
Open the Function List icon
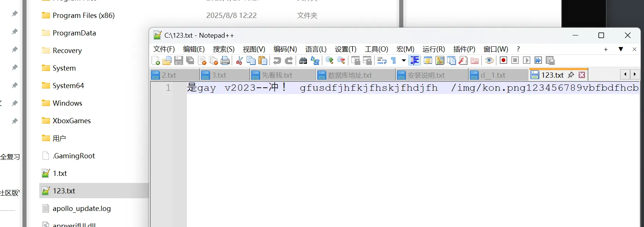(x=463, y=60)
